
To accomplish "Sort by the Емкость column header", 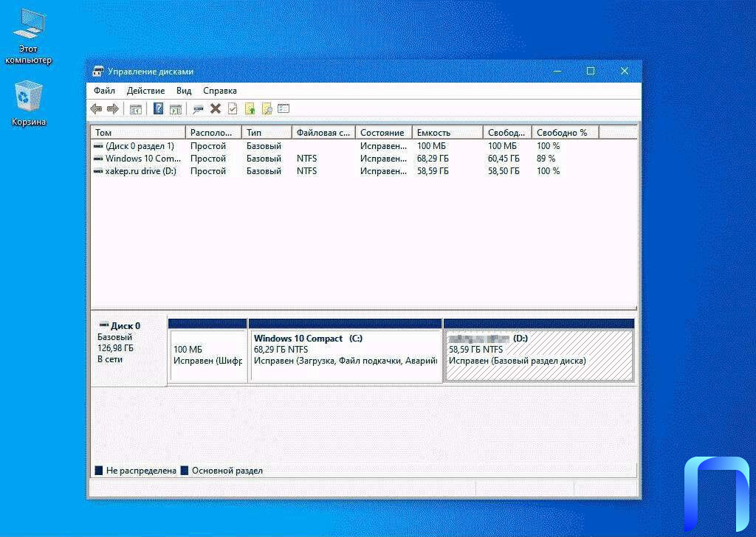I will tap(447, 133).
